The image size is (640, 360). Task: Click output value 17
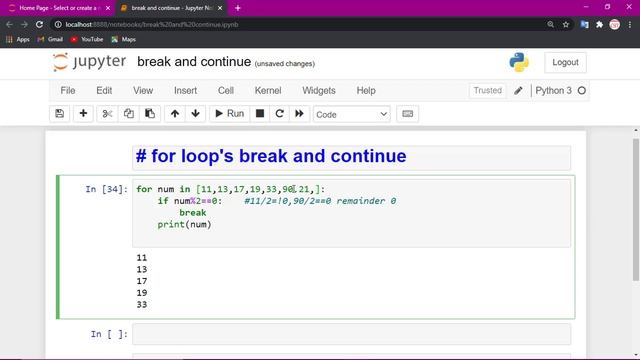142,281
